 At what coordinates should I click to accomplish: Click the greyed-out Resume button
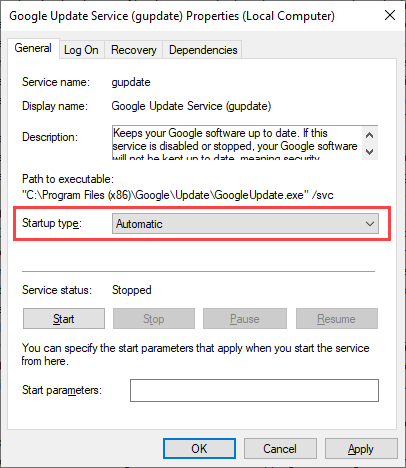337,319
